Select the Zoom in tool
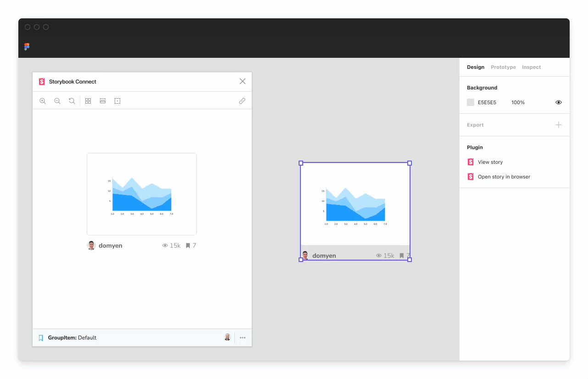 point(43,100)
